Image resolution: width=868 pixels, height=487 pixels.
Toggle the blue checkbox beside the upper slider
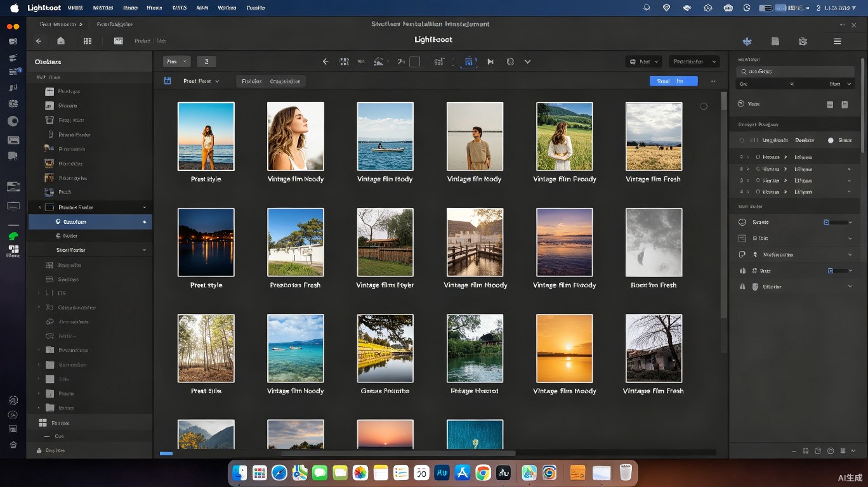(x=826, y=223)
